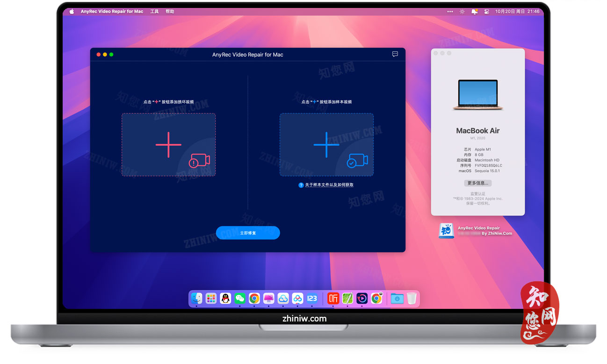The width and height of the screenshot is (607, 364).
Task: Click the MacBook Air image in About window
Action: 478,95
